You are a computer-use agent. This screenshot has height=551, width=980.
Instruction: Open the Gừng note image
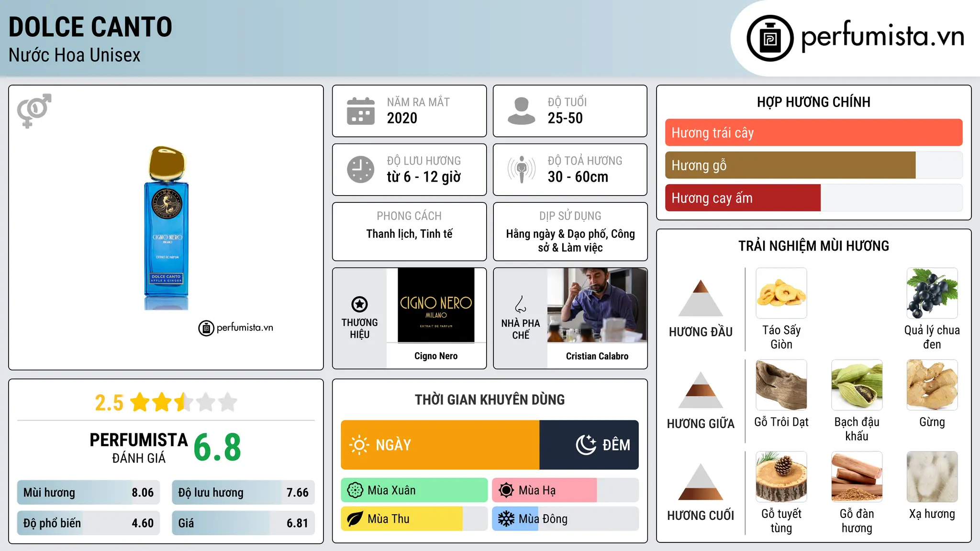coord(932,385)
